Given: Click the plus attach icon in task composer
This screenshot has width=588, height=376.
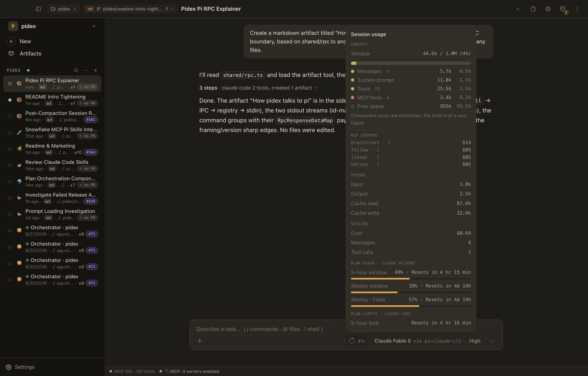Looking at the screenshot, I should pyautogui.click(x=200, y=341).
